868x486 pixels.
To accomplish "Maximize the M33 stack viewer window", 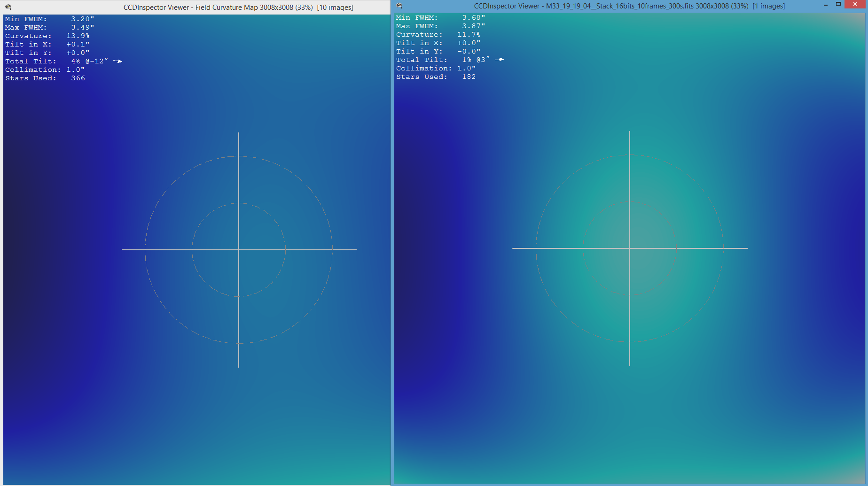I will (x=838, y=4).
